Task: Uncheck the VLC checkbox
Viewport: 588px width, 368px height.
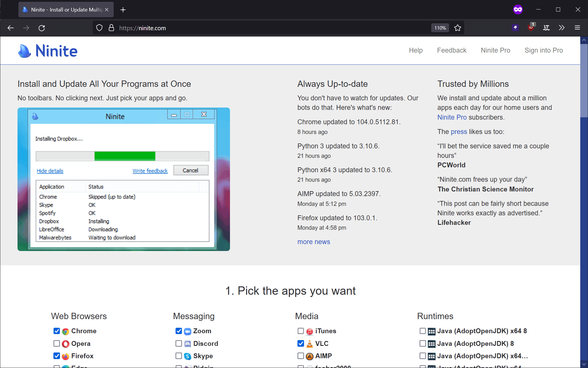Action: coord(301,343)
